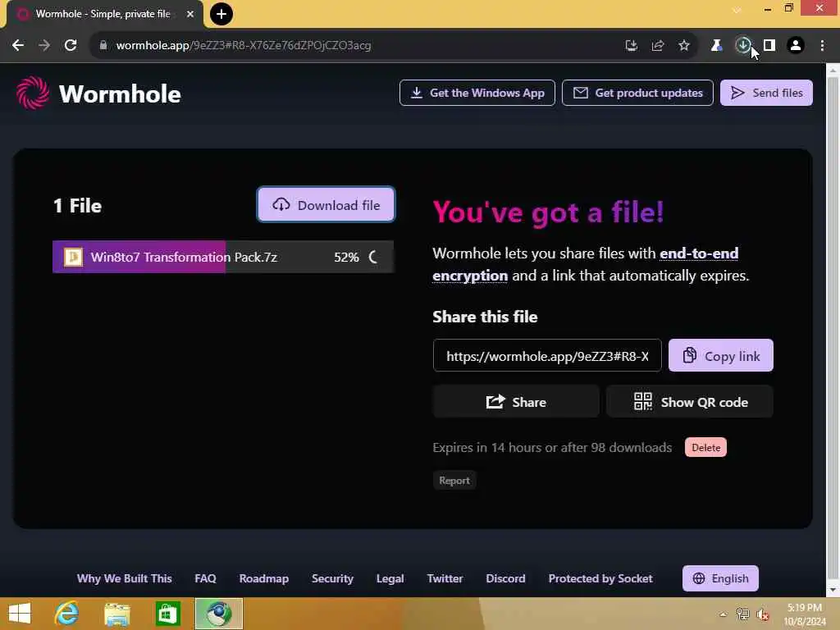Open the Legal footer link

(x=390, y=578)
